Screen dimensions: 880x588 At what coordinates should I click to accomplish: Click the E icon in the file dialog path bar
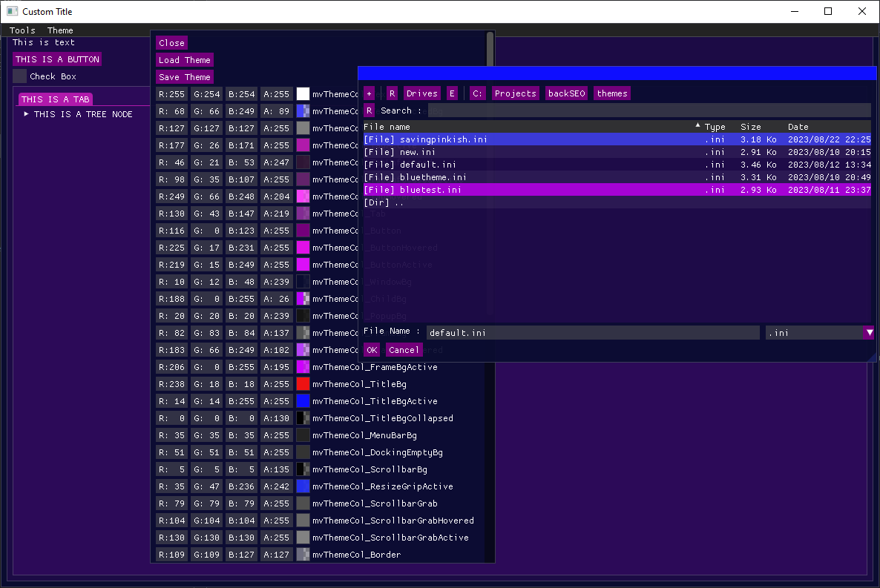click(x=453, y=93)
